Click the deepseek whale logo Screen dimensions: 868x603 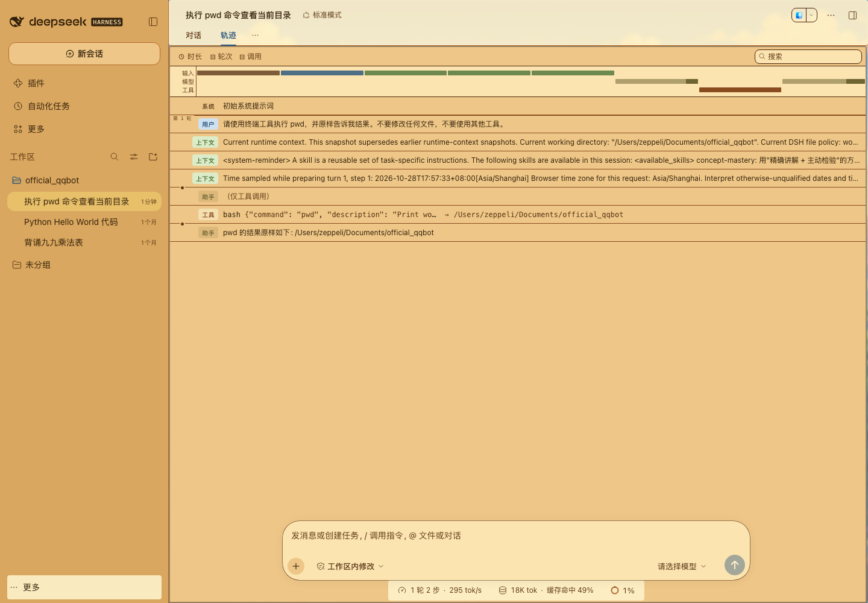(x=16, y=22)
